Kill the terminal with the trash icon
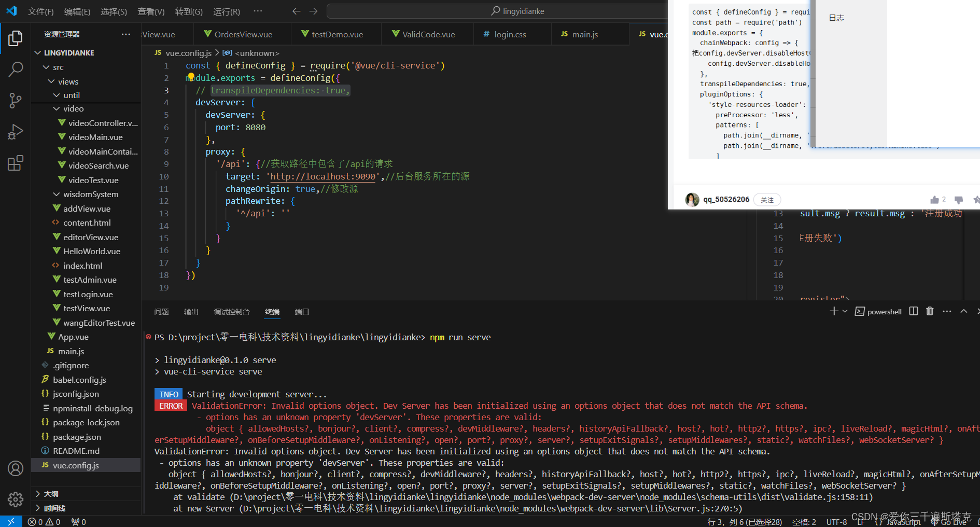This screenshot has height=527, width=980. (x=929, y=311)
